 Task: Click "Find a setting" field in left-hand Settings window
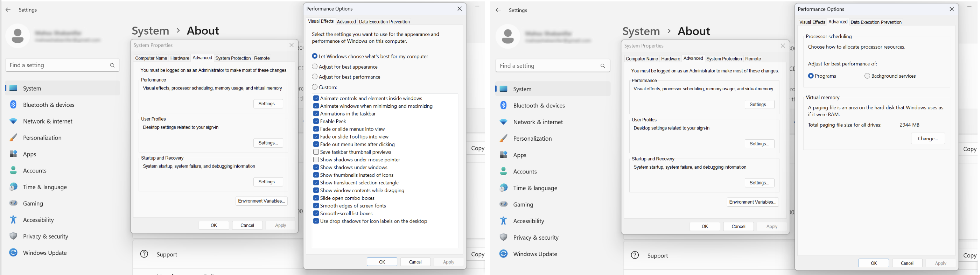click(62, 65)
